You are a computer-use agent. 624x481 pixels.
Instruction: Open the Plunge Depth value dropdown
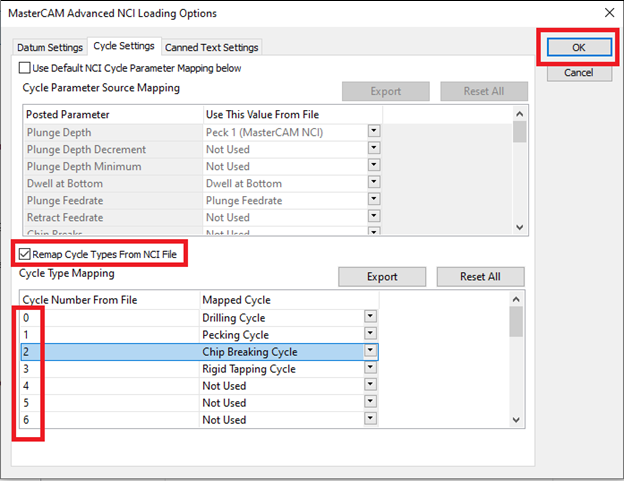(374, 131)
